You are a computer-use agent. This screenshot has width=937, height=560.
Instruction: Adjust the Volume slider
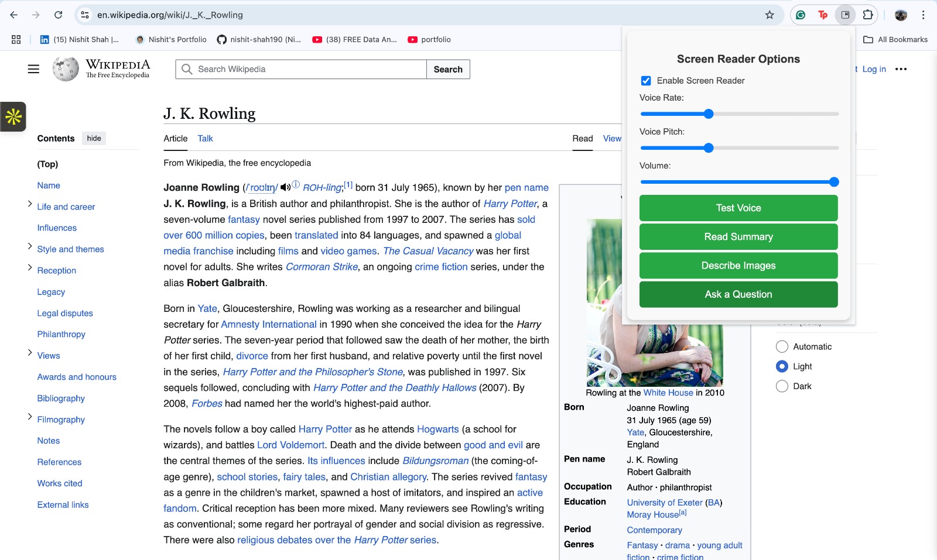coord(739,182)
